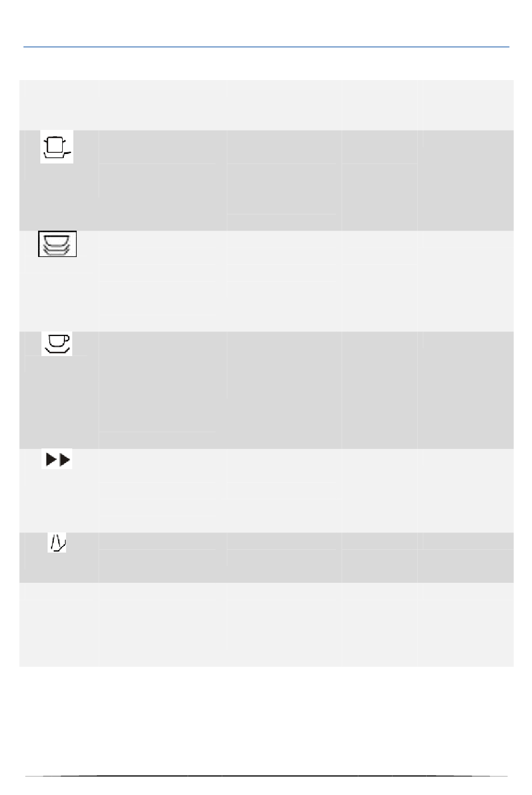Click cell immediately right of fast-forward icon
Image resolution: width=532 pixels, height=795 pixels.
point(163,466)
